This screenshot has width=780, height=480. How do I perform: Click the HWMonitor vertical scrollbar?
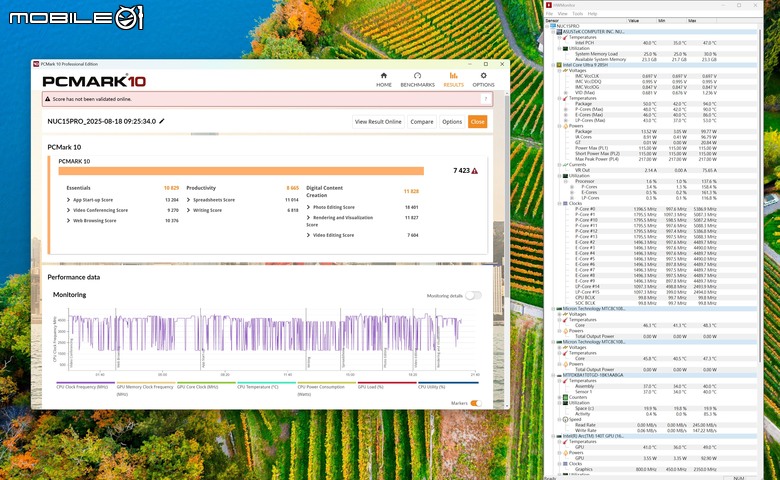point(760,194)
